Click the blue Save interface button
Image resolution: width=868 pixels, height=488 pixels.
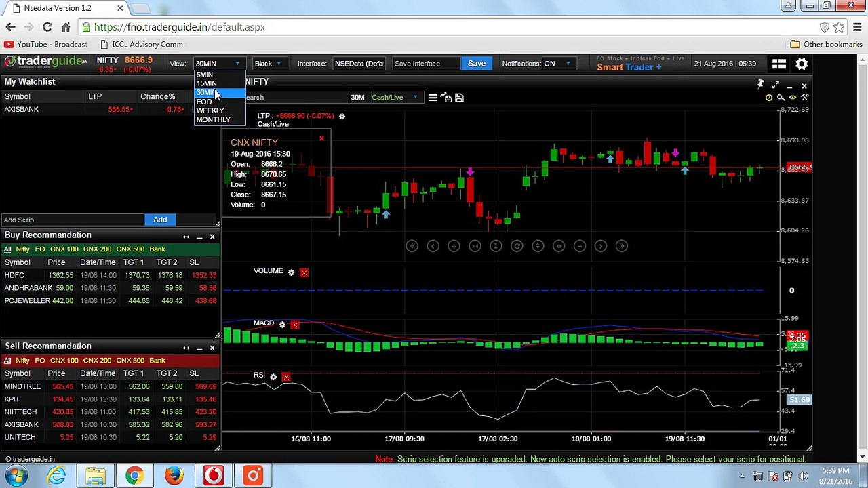477,64
